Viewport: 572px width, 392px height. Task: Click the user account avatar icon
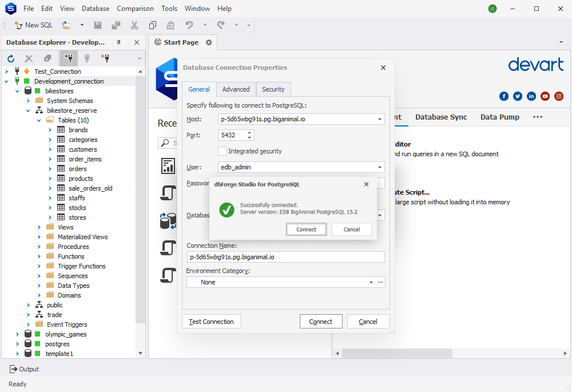(x=492, y=9)
